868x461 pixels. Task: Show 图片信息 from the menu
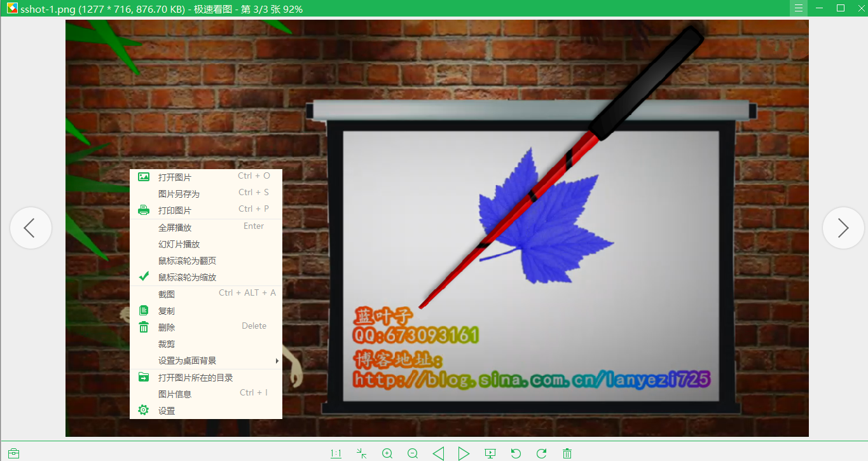(x=206, y=394)
